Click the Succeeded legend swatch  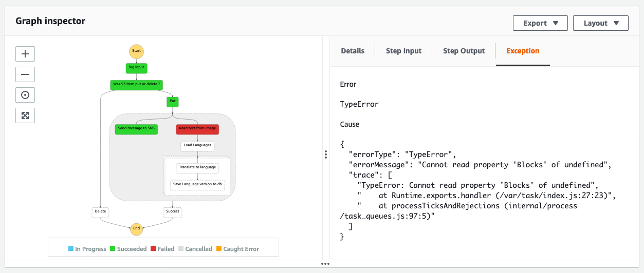coord(113,249)
